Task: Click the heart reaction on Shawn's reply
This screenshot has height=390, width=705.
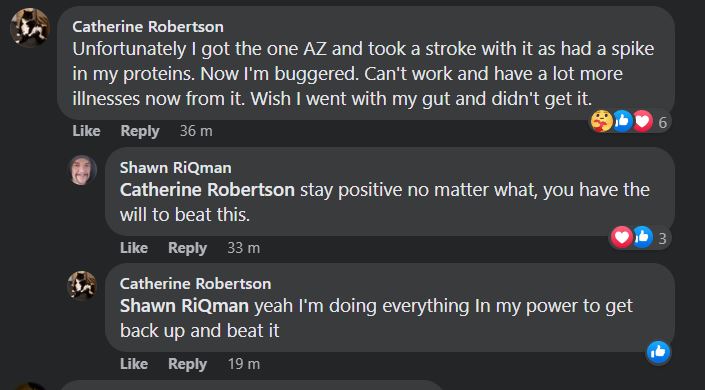Action: click(x=622, y=237)
